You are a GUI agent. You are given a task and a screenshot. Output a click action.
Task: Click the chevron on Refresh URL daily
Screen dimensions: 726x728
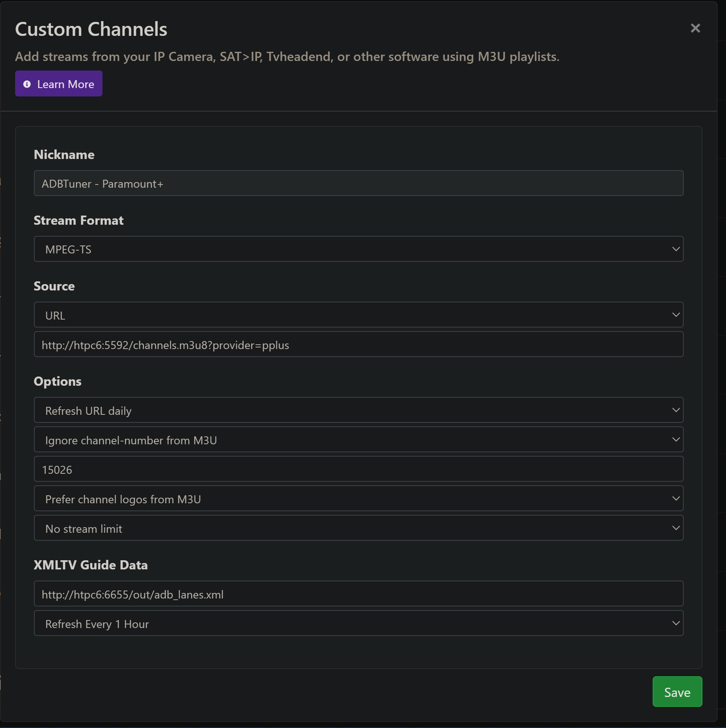click(x=676, y=410)
